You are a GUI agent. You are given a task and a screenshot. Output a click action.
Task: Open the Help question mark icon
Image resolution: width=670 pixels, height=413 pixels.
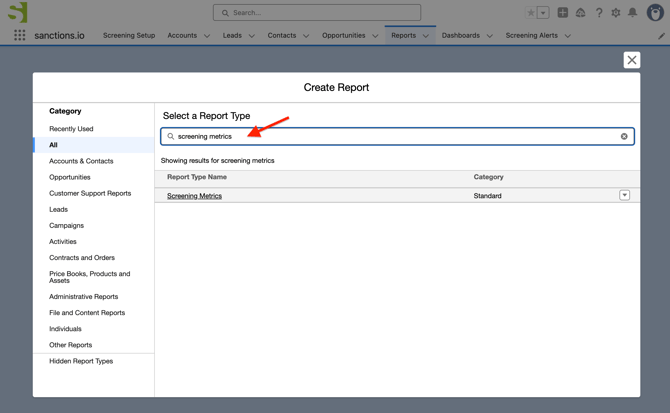click(599, 13)
